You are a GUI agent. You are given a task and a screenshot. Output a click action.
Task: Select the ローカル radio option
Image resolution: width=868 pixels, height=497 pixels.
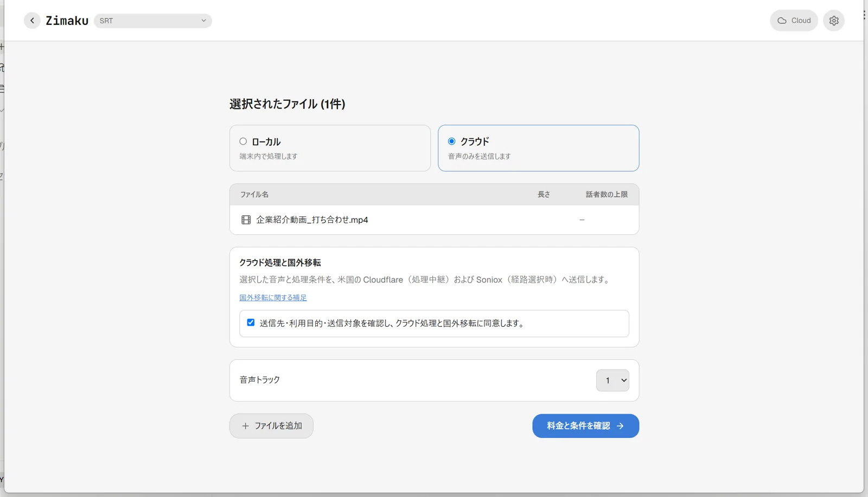pyautogui.click(x=243, y=141)
